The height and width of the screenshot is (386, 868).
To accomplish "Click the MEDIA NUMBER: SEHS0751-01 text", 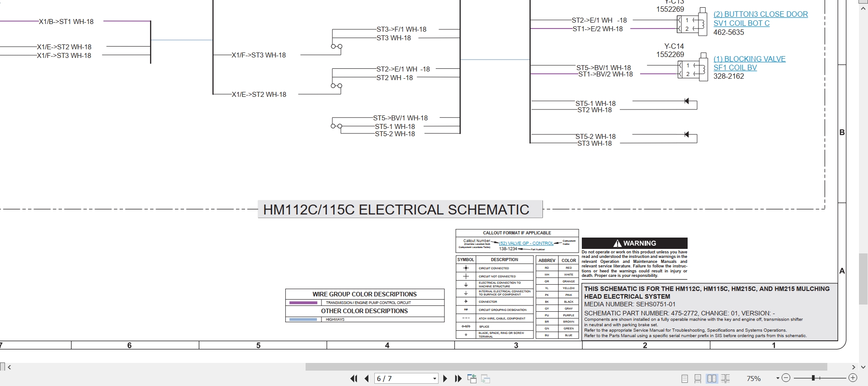I will tap(630, 304).
